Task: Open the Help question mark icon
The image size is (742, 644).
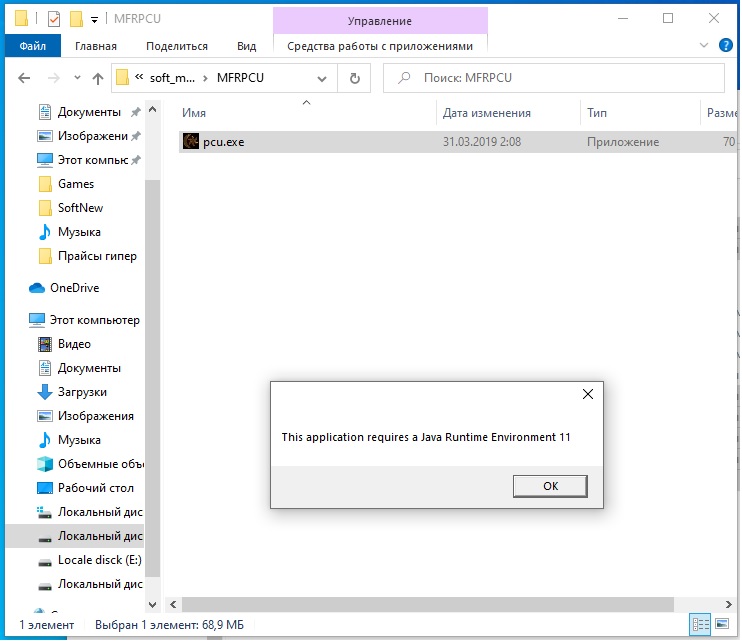Action: point(727,46)
